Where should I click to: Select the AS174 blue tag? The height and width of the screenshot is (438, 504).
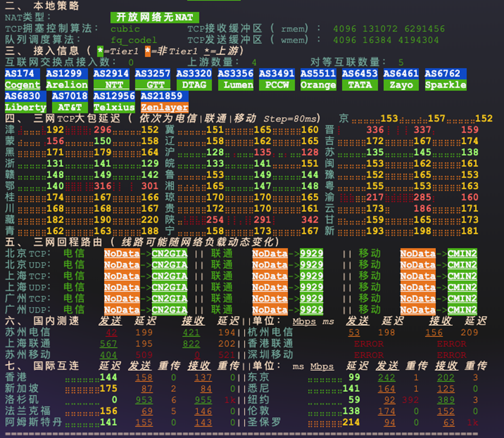pos(23,74)
